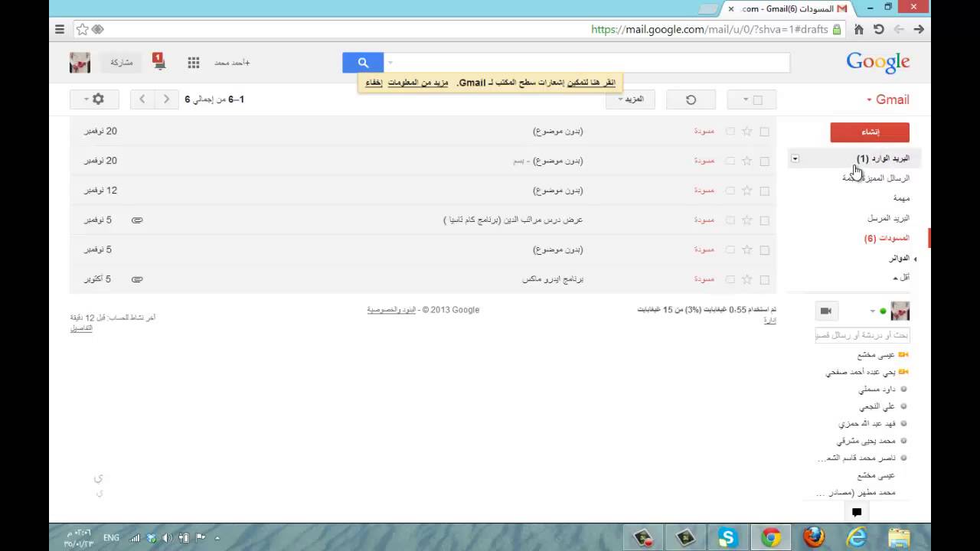This screenshot has height=551, width=980.
Task: Open Internet Explorer from the taskbar
Action: [x=857, y=538]
